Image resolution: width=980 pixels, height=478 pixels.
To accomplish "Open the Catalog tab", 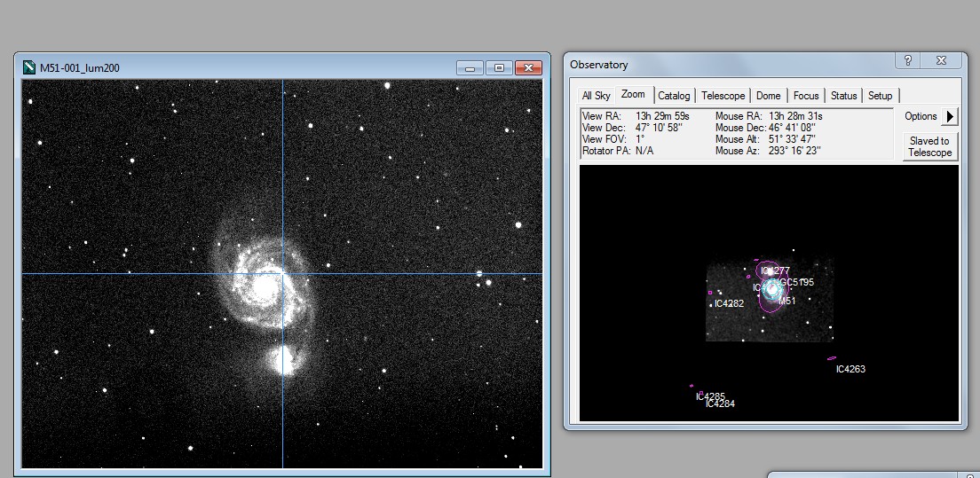I will pyautogui.click(x=674, y=96).
